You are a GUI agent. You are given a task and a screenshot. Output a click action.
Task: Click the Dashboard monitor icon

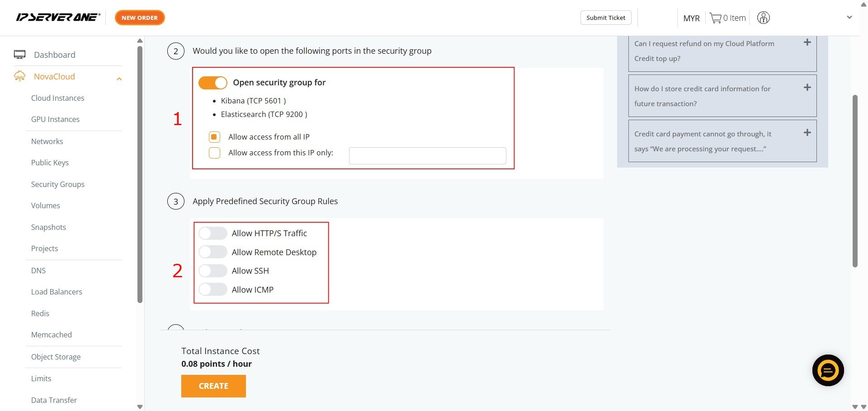(19, 55)
